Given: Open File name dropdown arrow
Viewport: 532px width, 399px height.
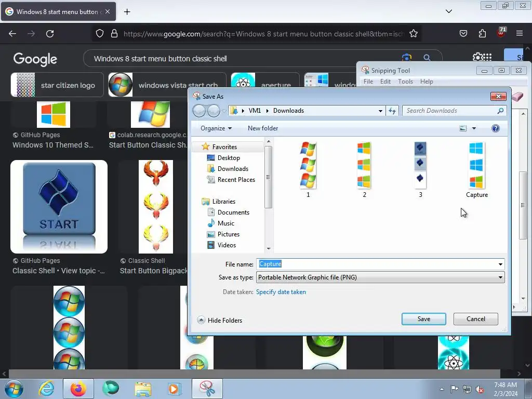Looking at the screenshot, I should coord(500,264).
